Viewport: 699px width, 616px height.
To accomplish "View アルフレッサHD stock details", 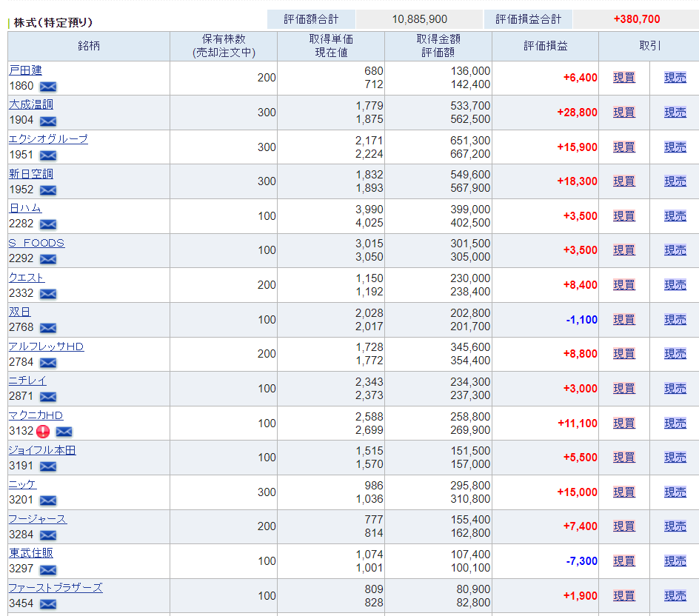I will tap(47, 346).
